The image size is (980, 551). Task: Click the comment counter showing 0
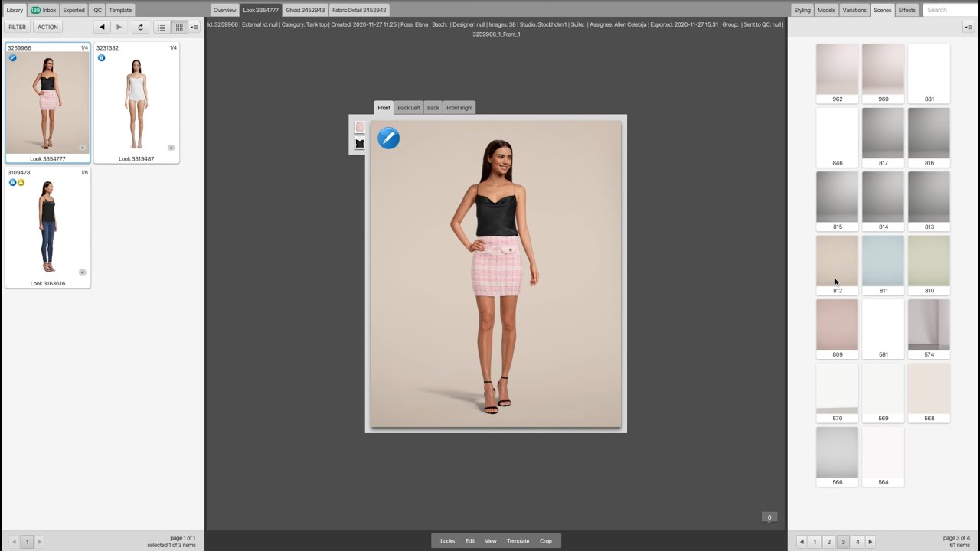pos(769,517)
